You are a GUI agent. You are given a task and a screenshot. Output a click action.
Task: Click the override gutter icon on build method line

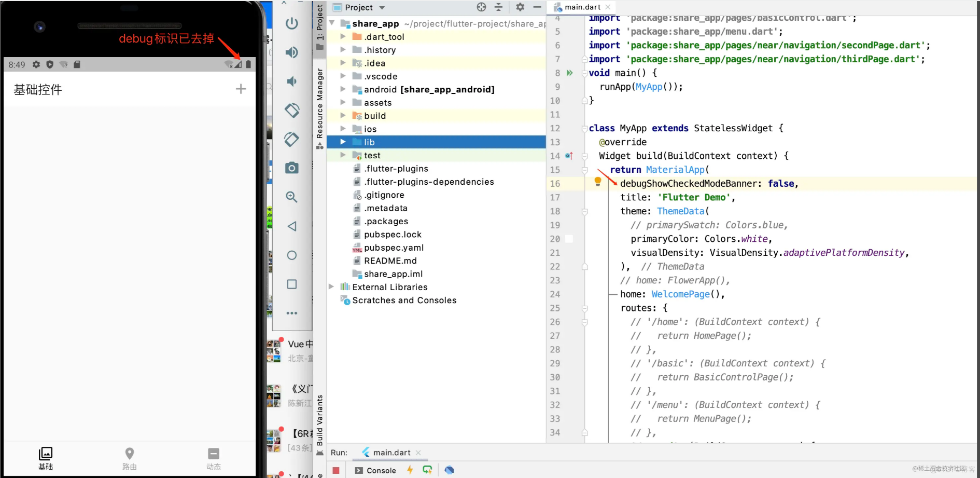click(x=569, y=156)
